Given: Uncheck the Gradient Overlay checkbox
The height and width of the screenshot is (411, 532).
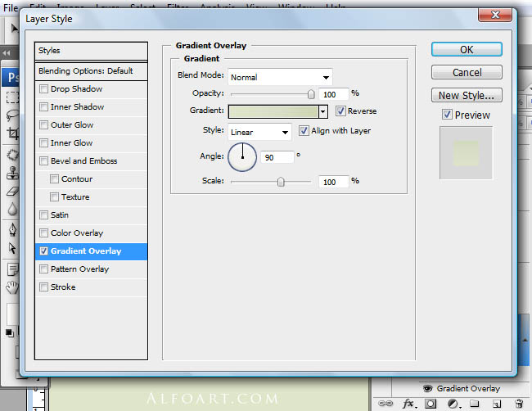Looking at the screenshot, I should pos(43,251).
